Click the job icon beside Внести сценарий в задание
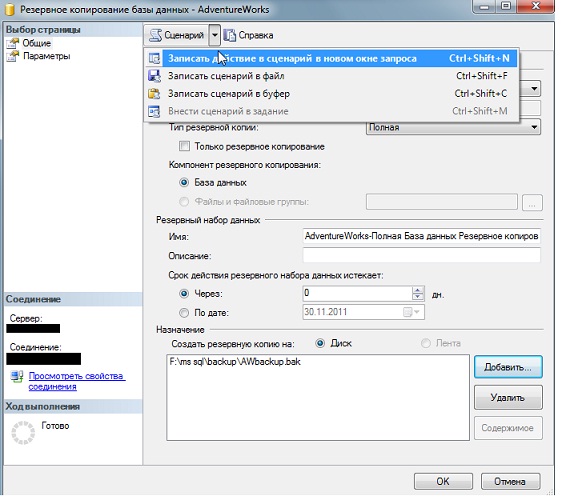The width and height of the screenshot is (568, 504). [x=154, y=111]
